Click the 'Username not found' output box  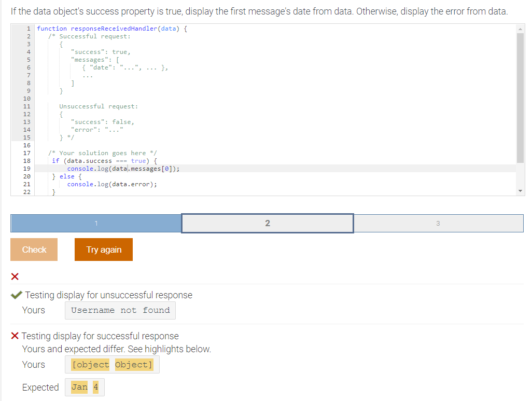tap(120, 310)
